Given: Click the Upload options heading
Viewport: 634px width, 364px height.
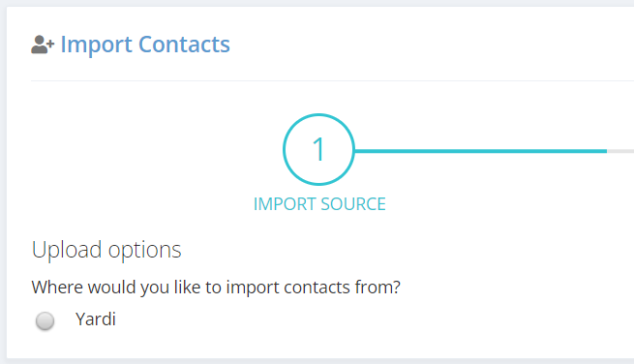Looking at the screenshot, I should (106, 250).
